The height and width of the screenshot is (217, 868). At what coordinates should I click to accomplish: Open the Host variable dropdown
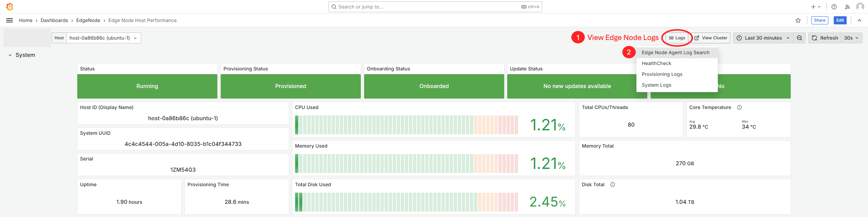(x=103, y=38)
